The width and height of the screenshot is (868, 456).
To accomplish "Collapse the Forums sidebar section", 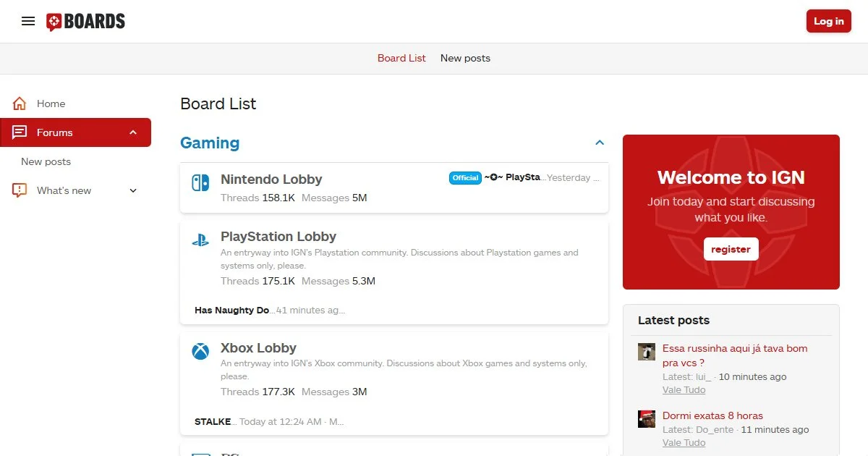I will (133, 132).
